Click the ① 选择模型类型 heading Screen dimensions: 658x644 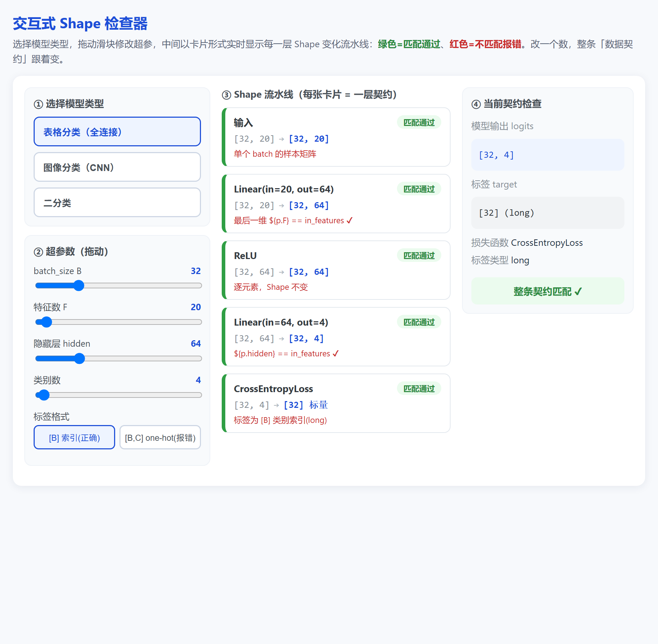click(x=69, y=104)
